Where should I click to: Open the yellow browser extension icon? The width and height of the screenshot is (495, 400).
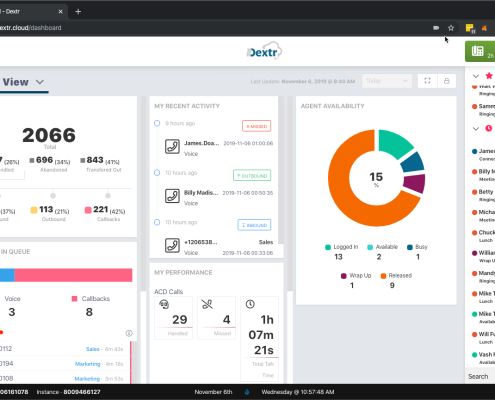click(x=470, y=28)
